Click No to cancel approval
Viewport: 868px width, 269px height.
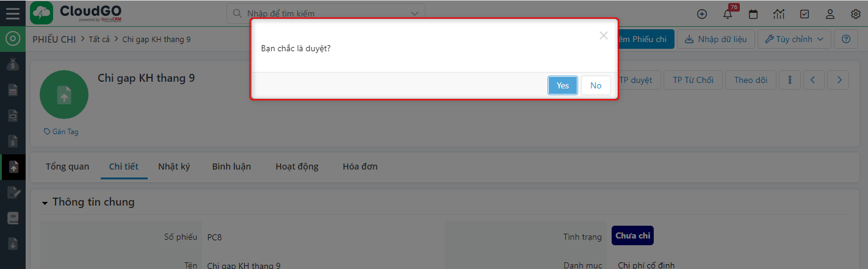596,85
